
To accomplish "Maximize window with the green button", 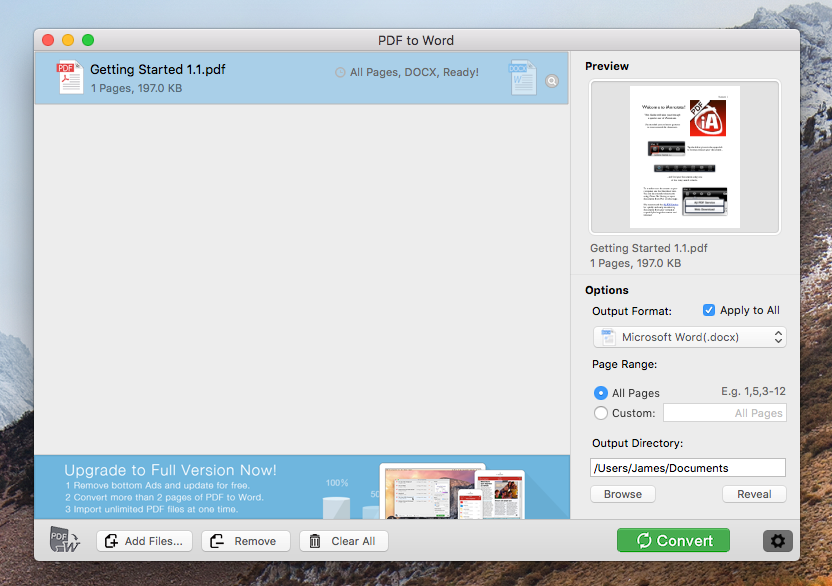I will coord(88,40).
